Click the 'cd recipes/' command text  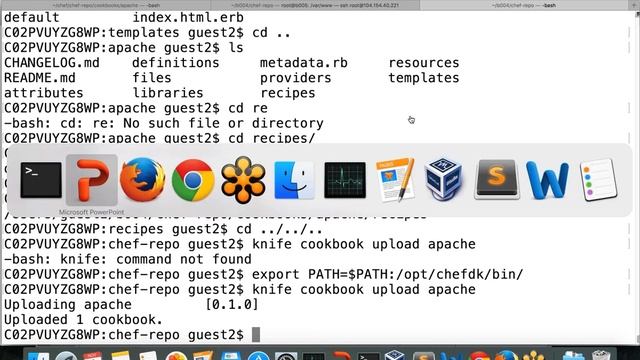pos(272,138)
